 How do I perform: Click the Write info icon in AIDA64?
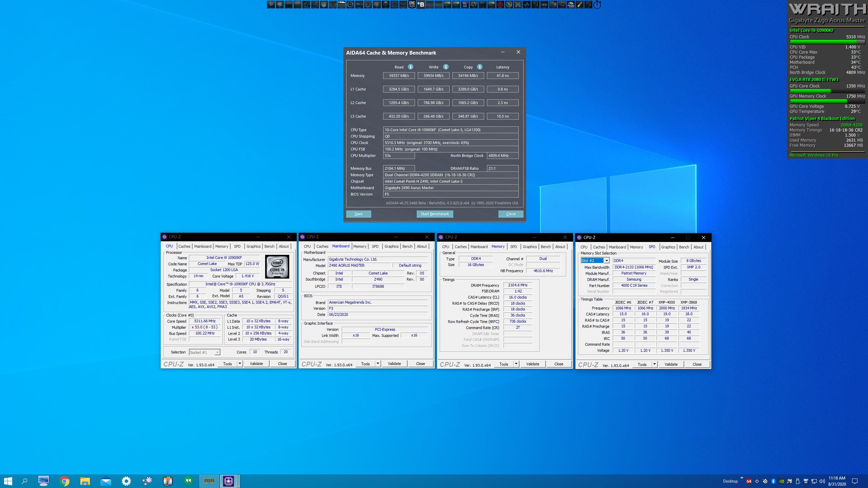446,67
